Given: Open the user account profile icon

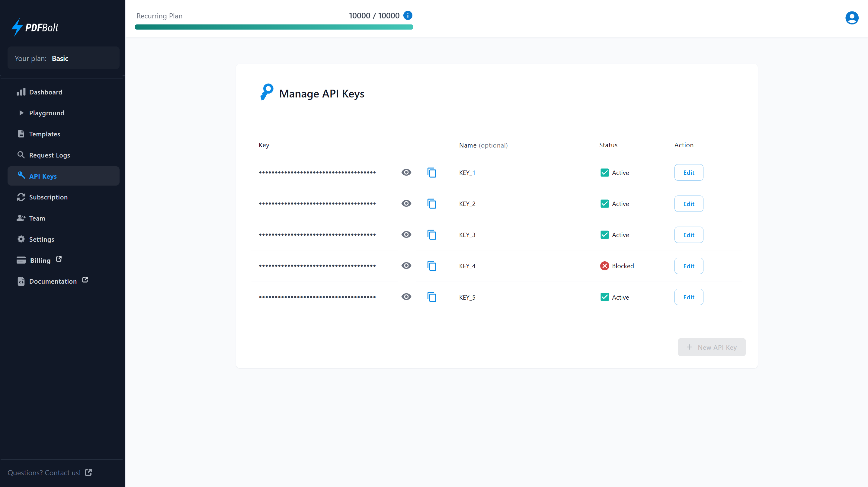Looking at the screenshot, I should [x=851, y=18].
